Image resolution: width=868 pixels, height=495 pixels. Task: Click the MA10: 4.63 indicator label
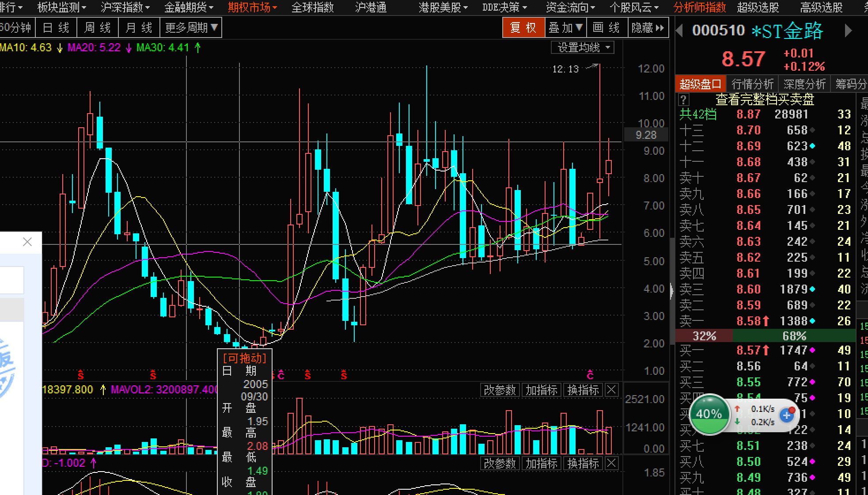coord(26,47)
